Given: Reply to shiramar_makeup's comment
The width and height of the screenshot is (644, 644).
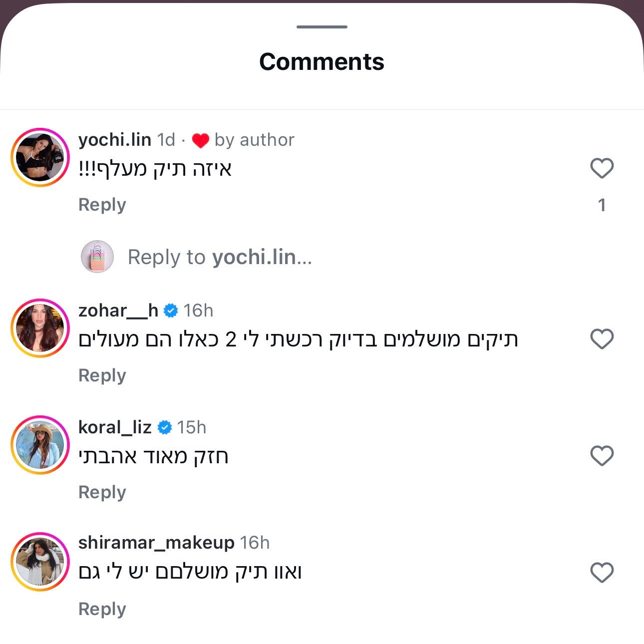Looking at the screenshot, I should tap(102, 609).
